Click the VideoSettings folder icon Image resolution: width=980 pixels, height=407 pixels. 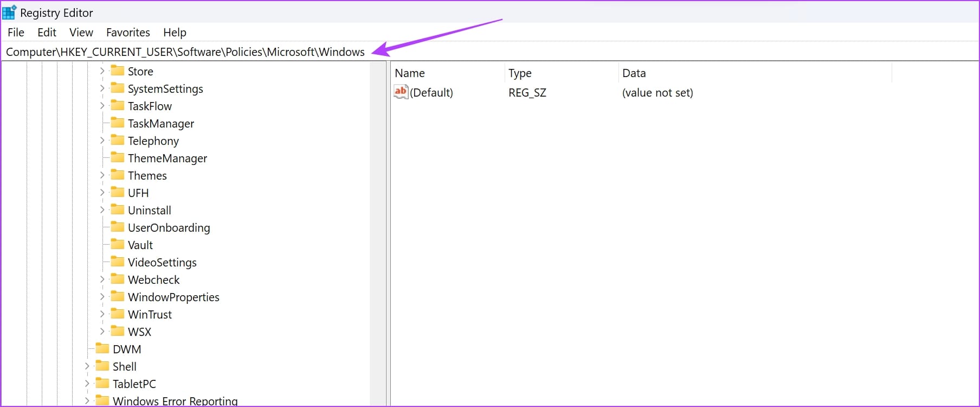(118, 262)
